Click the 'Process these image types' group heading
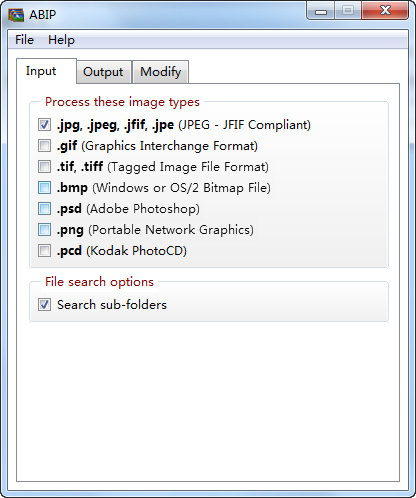416x498 pixels. (x=122, y=102)
